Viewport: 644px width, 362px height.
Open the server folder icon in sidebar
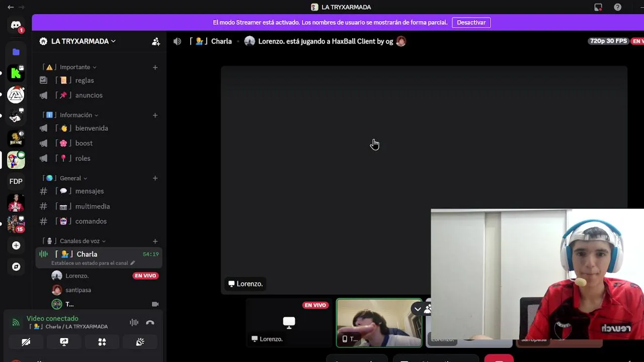[16, 52]
